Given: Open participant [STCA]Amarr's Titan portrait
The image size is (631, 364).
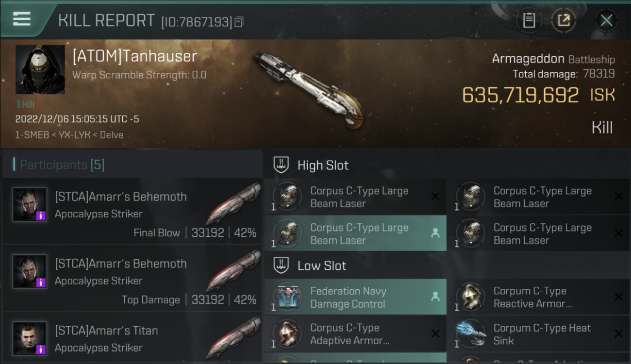Looking at the screenshot, I should click(x=30, y=338).
